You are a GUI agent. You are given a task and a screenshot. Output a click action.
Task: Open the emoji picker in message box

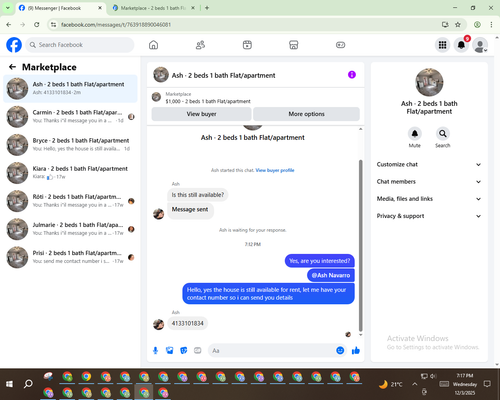coord(340,350)
